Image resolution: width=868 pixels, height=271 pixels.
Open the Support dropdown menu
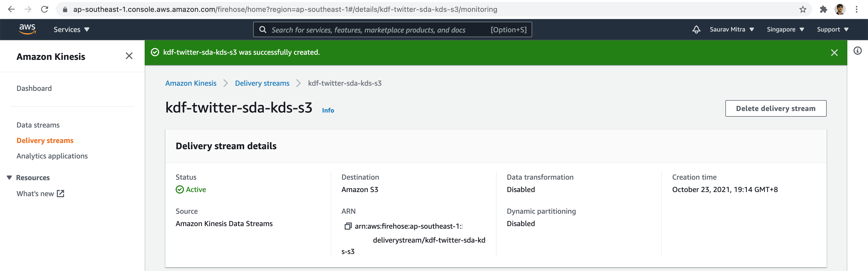tap(832, 30)
